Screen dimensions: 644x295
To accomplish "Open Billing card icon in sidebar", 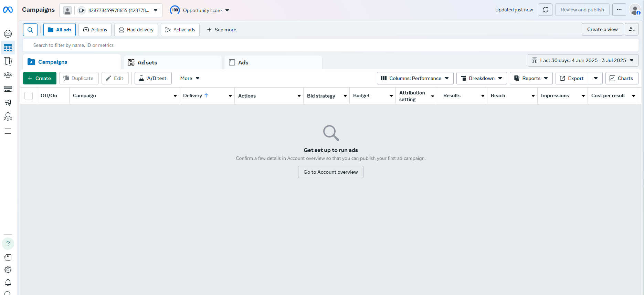I will 8,89.
